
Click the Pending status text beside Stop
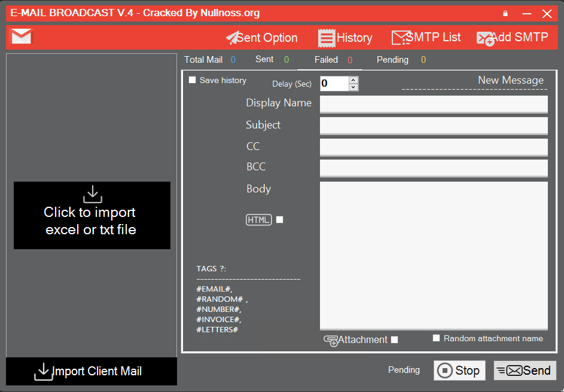point(404,370)
